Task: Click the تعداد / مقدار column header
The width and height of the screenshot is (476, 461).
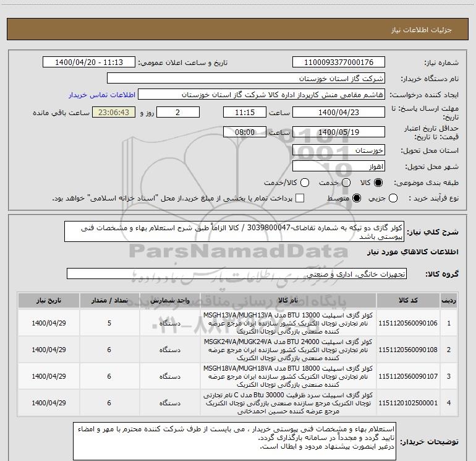Action: click(109, 301)
